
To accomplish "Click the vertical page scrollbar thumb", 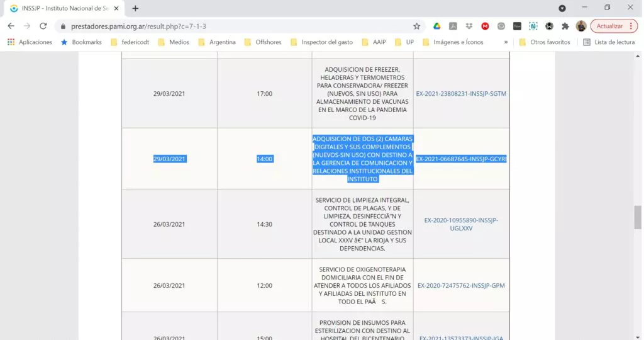I will pos(638,217).
